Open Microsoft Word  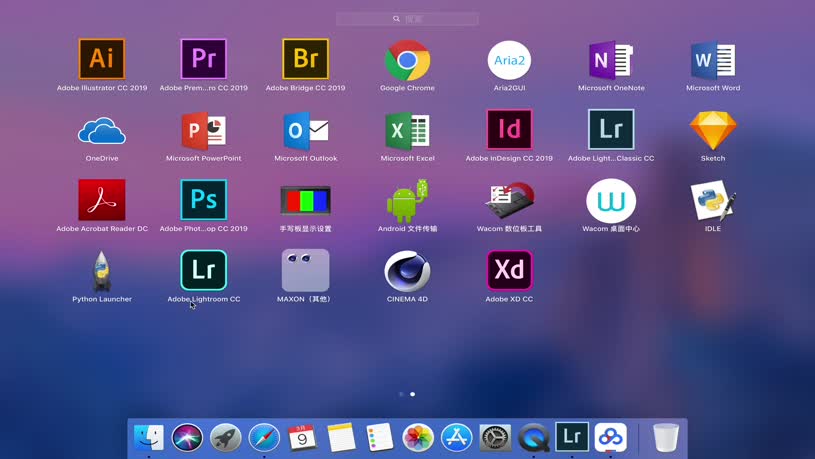point(713,60)
